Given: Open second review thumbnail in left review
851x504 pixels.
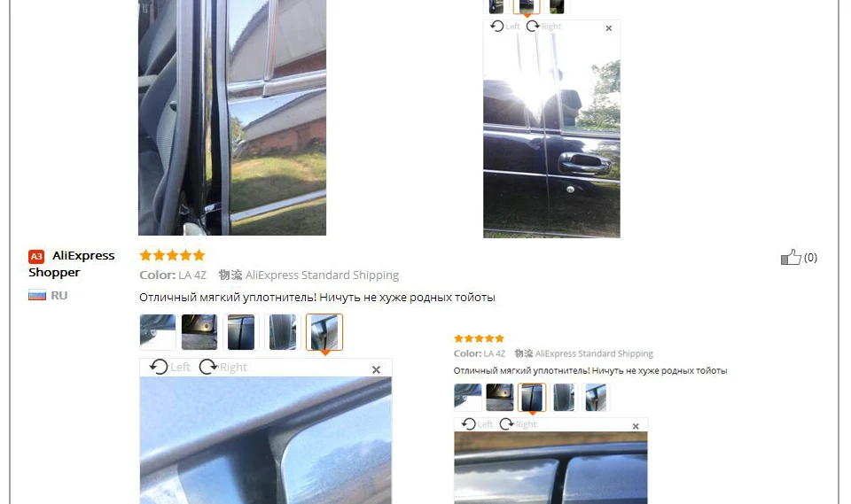Looking at the screenshot, I should tap(199, 332).
